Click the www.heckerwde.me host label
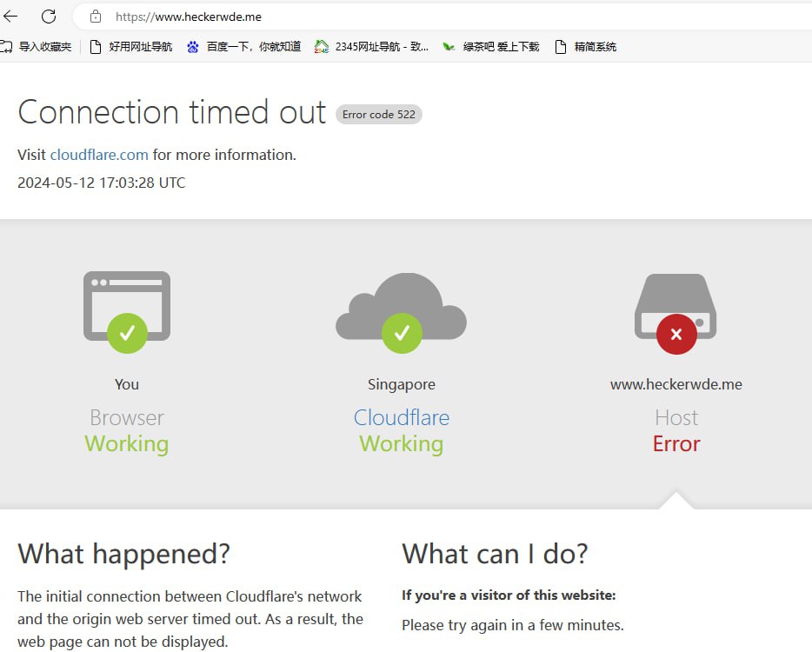 click(x=676, y=384)
